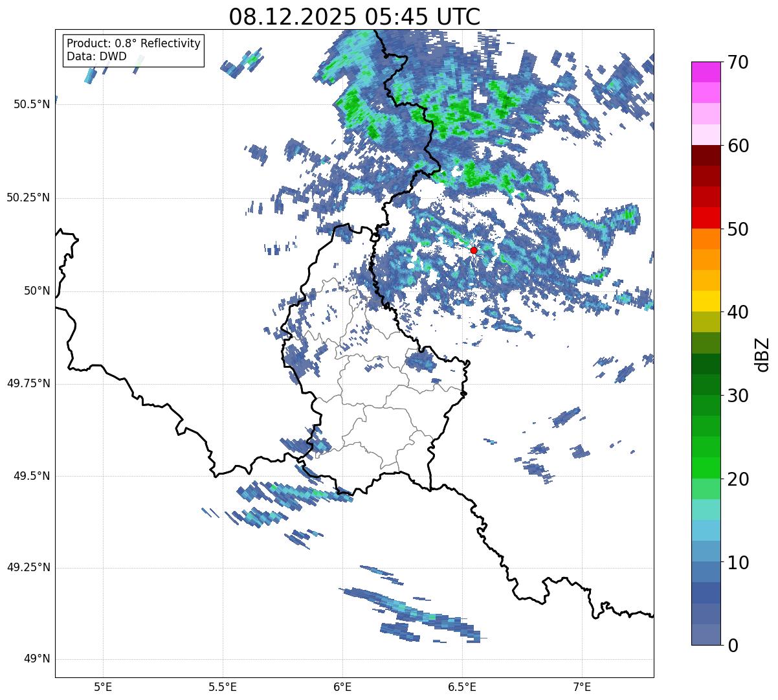The height and width of the screenshot is (700, 778).
Task: Click the latitude label 50.25°N
Action: pos(28,198)
